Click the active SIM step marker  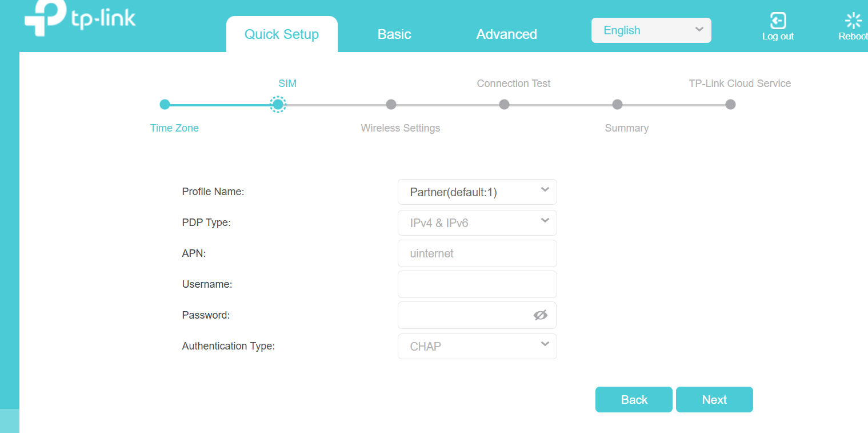click(278, 105)
